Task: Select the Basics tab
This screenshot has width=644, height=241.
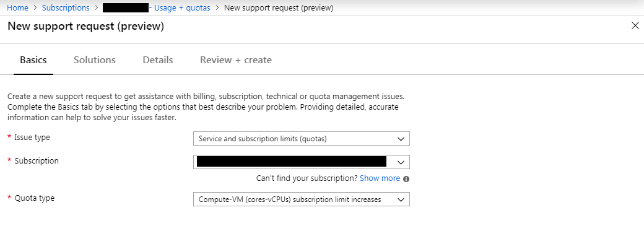Action: pos(33,60)
